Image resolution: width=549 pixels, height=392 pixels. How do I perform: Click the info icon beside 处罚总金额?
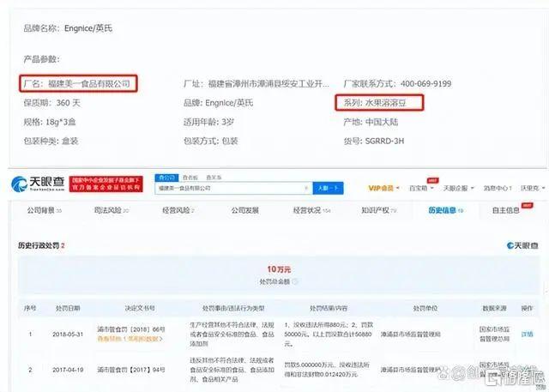pos(295,281)
